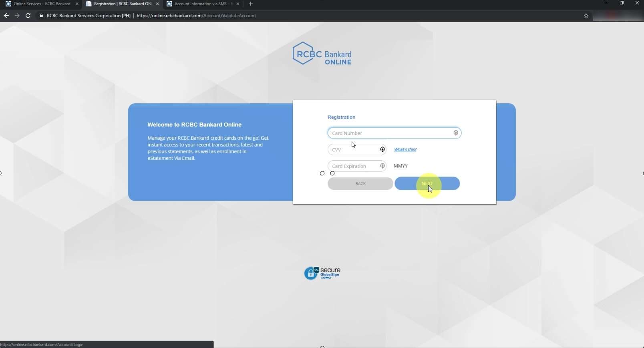Click the Registration heading text

point(342,117)
